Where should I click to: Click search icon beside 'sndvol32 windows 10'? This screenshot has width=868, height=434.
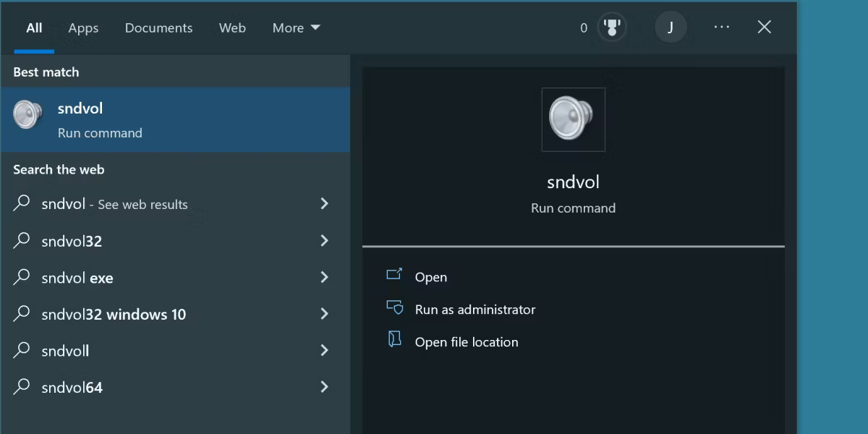point(22,313)
